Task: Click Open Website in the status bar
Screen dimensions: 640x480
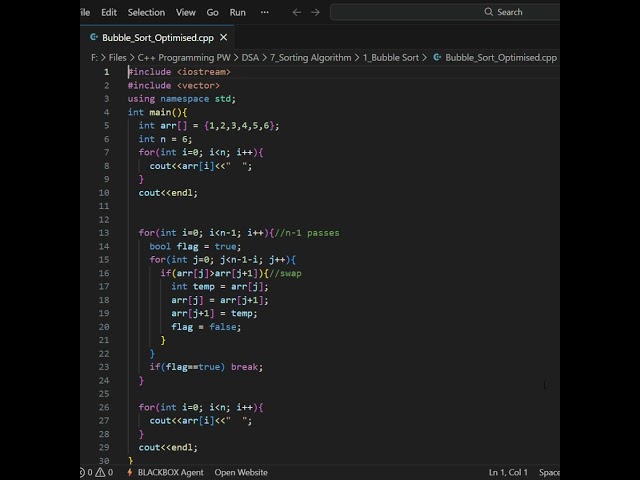Action: pos(241,473)
